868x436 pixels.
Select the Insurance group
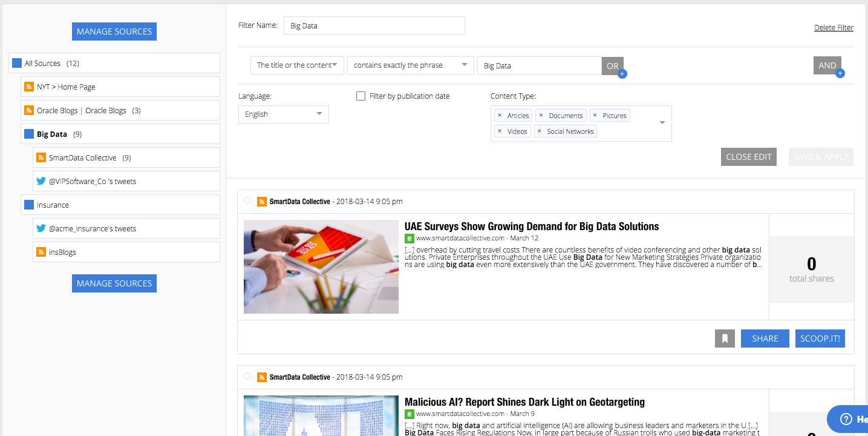(x=120, y=205)
